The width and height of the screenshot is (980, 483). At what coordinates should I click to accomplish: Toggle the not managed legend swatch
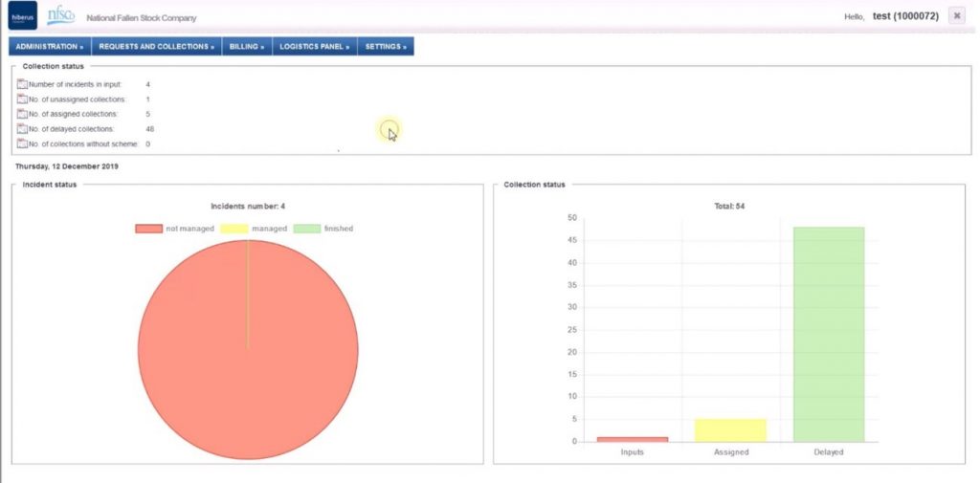(x=148, y=229)
